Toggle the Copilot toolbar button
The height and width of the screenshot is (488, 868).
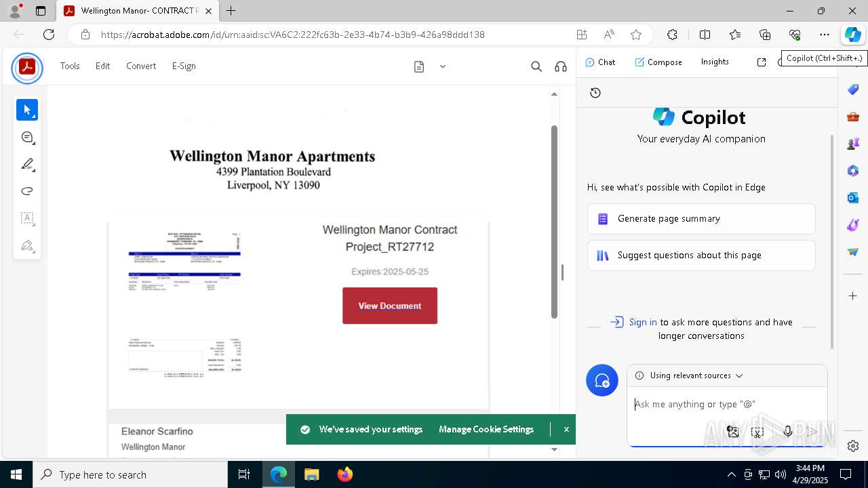pyautogui.click(x=852, y=35)
